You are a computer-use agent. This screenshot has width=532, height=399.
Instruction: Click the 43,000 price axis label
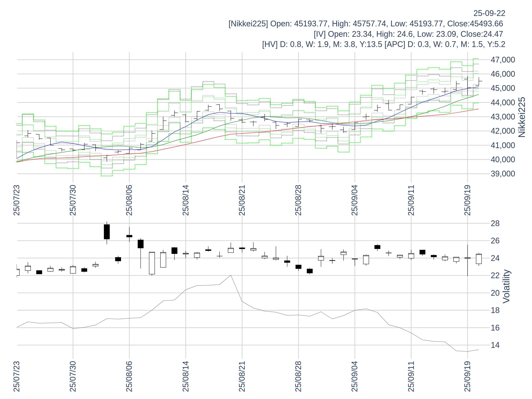pyautogui.click(x=503, y=117)
